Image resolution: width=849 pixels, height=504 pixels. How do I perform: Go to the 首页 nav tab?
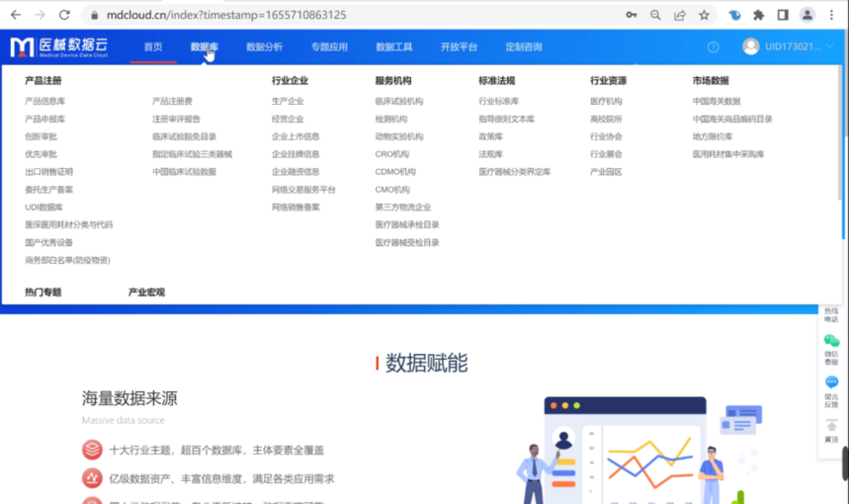coord(153,47)
